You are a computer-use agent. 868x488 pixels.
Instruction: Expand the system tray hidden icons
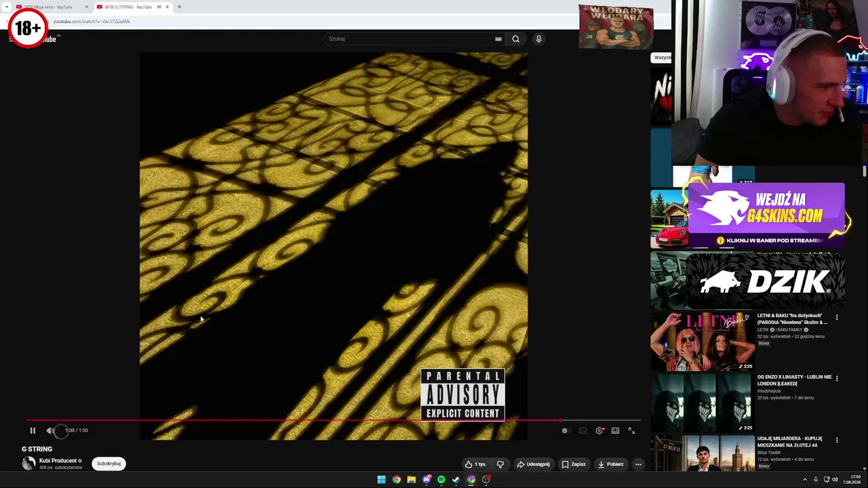pos(806,480)
